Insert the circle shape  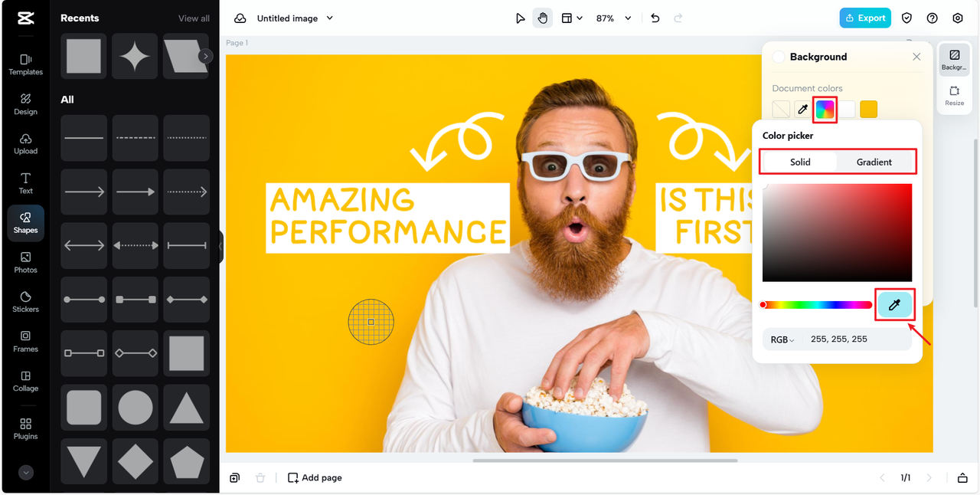pyautogui.click(x=135, y=408)
